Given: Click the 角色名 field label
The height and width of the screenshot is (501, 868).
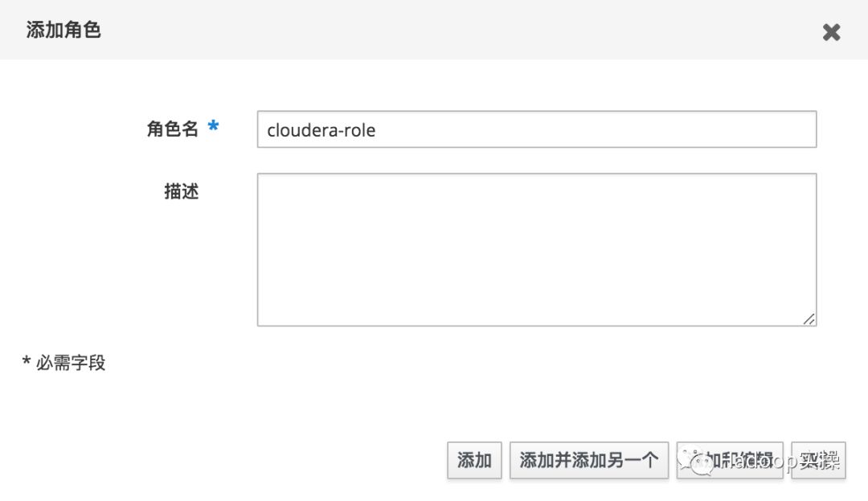Looking at the screenshot, I should [x=172, y=129].
